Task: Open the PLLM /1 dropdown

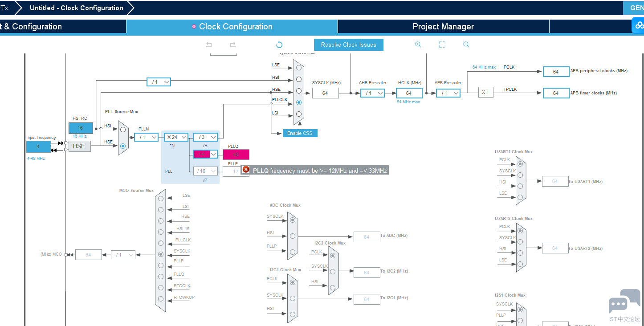Action: [x=146, y=137]
